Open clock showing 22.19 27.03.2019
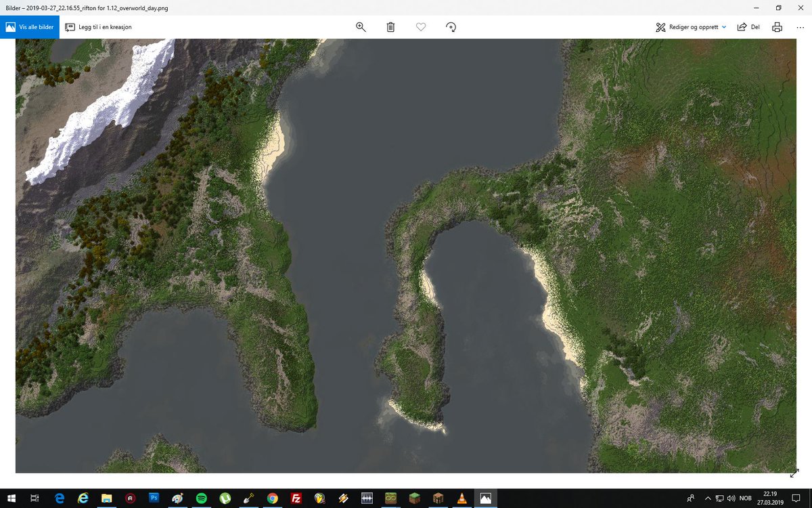This screenshot has height=508, width=812. [769, 499]
